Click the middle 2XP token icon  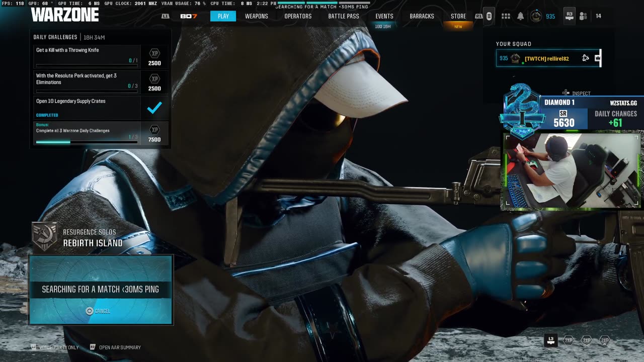coord(587,340)
